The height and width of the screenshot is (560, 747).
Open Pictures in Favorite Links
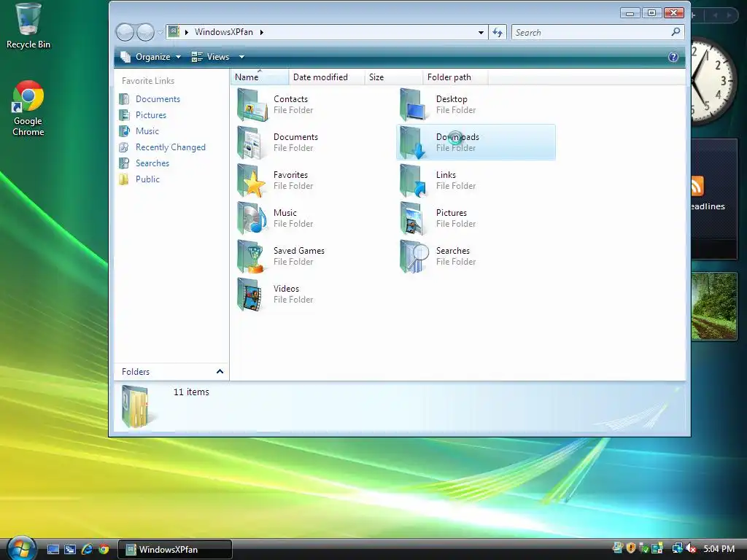(x=150, y=115)
